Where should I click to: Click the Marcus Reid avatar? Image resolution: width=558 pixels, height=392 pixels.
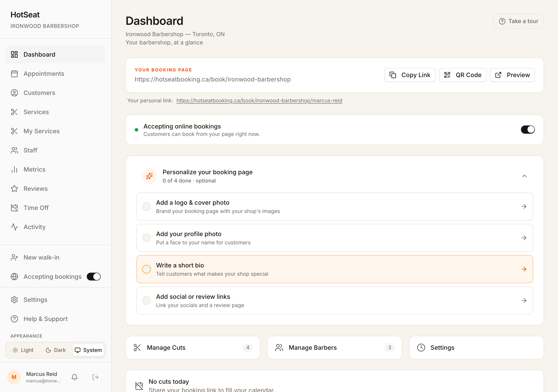(14, 377)
